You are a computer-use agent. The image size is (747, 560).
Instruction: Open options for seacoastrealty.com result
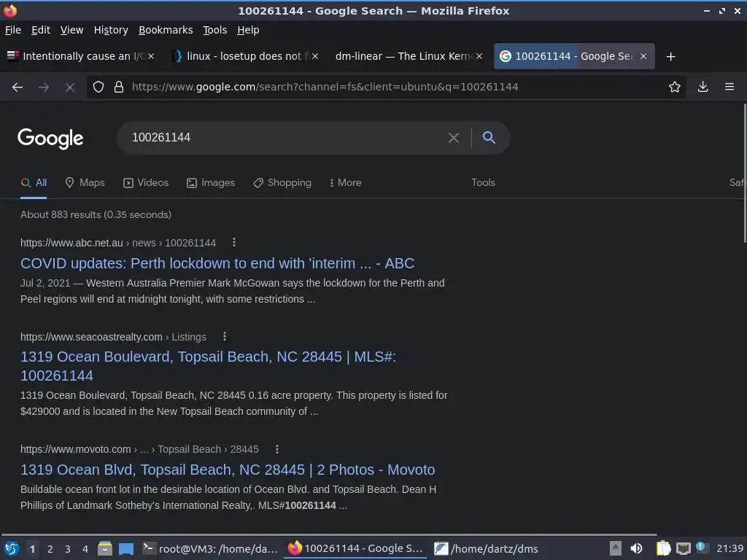coord(225,337)
